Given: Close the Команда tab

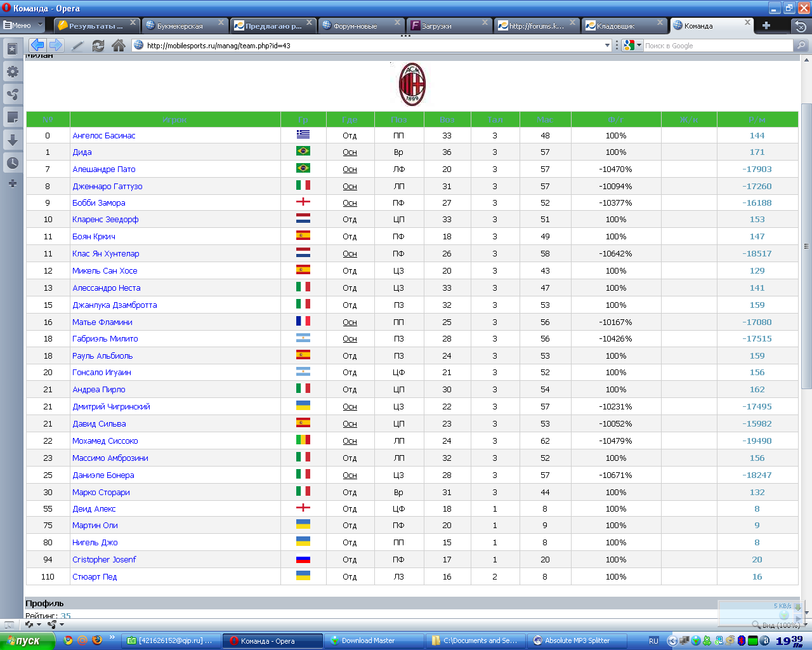Looking at the screenshot, I should click(x=747, y=22).
